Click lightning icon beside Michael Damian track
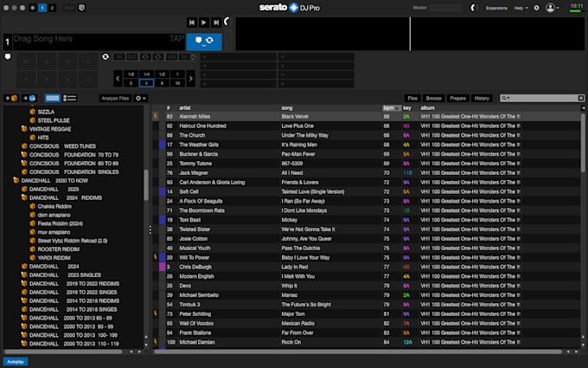588x368 pixels. [156, 342]
